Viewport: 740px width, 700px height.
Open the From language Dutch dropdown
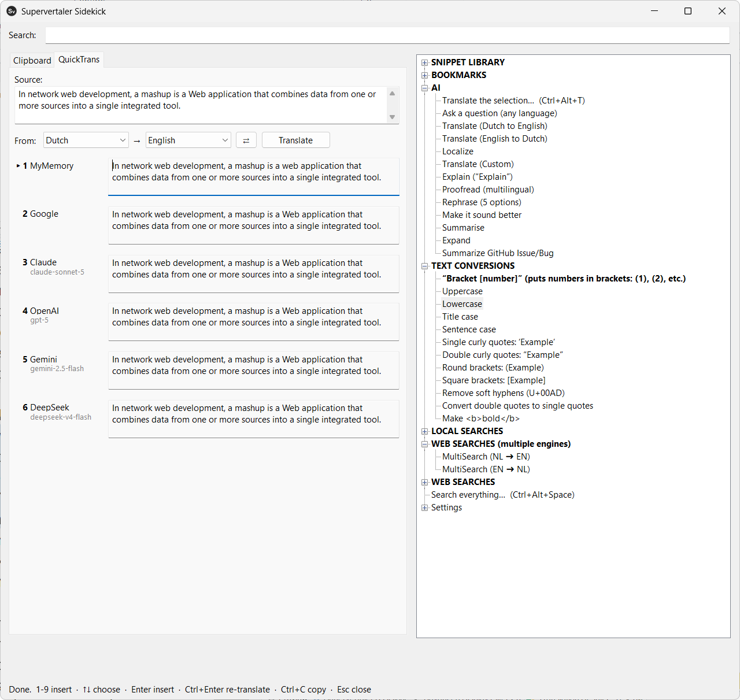pyautogui.click(x=86, y=140)
